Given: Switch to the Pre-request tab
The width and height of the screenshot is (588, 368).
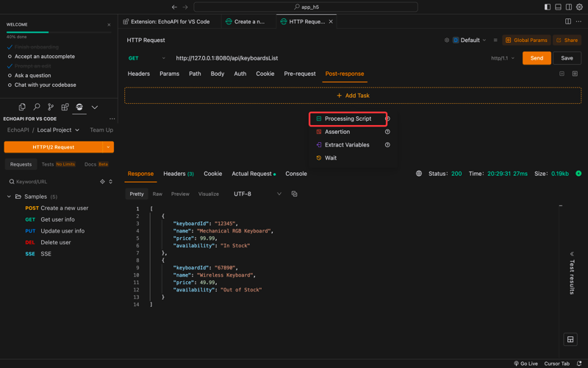Looking at the screenshot, I should pyautogui.click(x=299, y=74).
